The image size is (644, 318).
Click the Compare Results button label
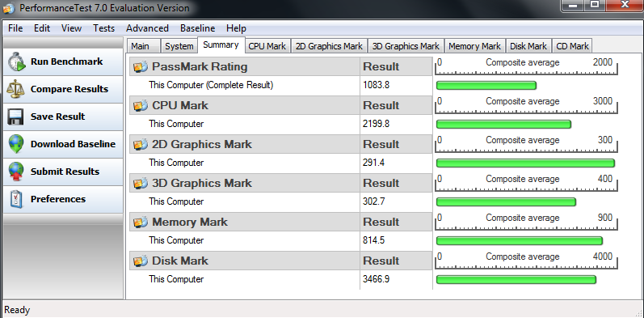[69, 89]
